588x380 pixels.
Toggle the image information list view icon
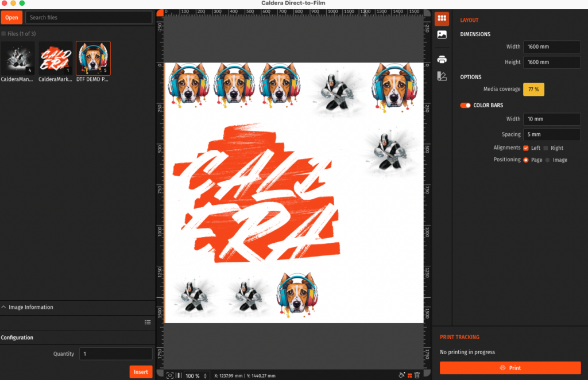point(148,322)
